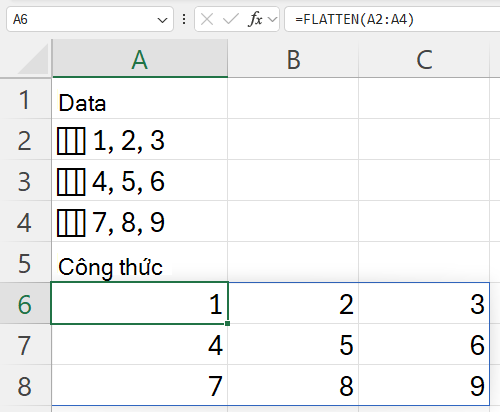Select column C header
This screenshot has width=500, height=412.
pos(424,59)
